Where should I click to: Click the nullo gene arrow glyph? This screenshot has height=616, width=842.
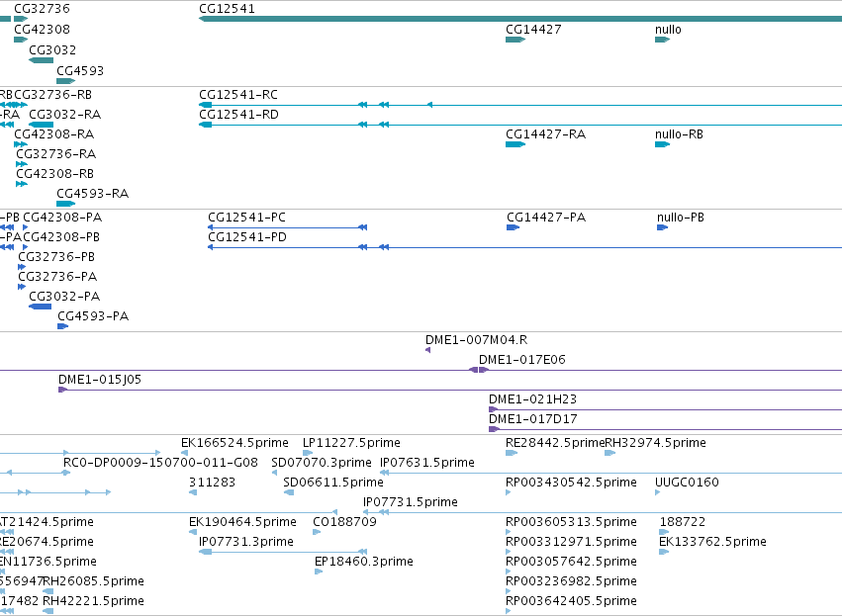point(663,40)
